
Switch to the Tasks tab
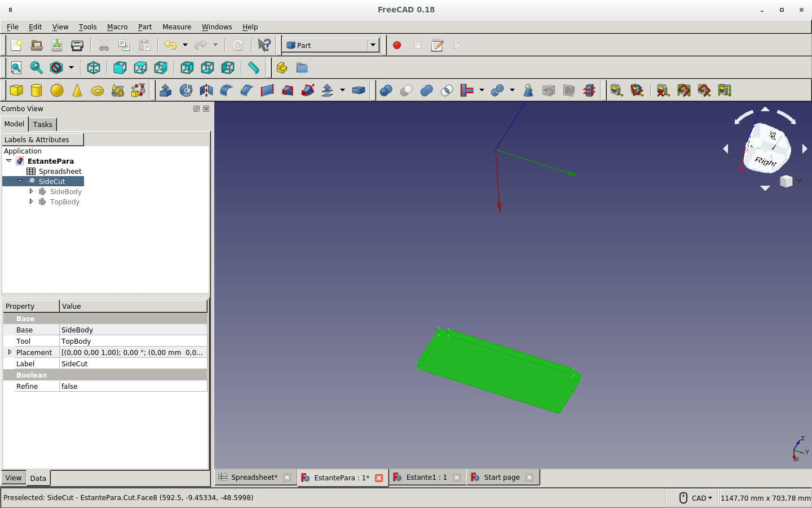pos(42,124)
